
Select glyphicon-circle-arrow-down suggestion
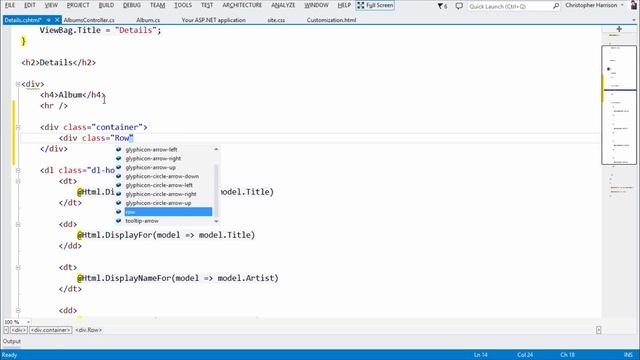pyautogui.click(x=163, y=176)
